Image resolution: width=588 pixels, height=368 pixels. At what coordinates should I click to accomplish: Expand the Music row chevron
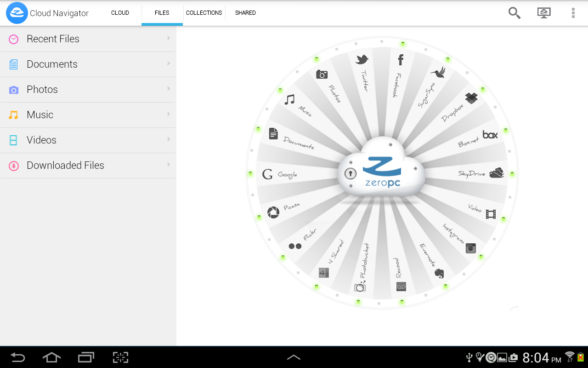tap(169, 114)
